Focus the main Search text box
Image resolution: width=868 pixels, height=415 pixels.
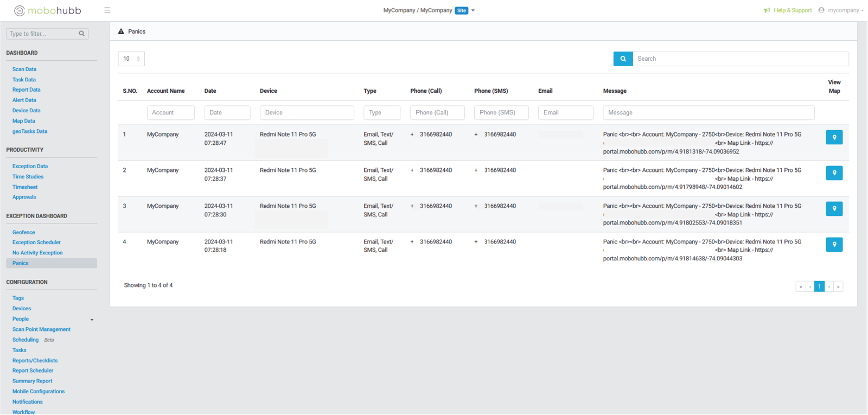coord(740,59)
